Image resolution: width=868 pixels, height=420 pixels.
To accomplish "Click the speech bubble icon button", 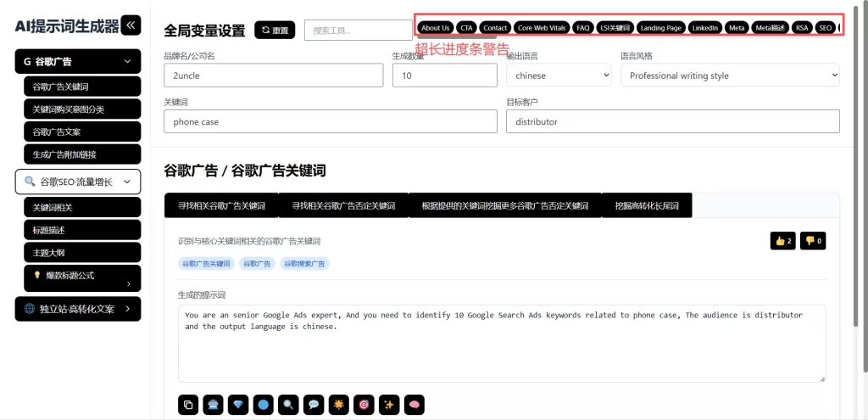I will (x=314, y=405).
